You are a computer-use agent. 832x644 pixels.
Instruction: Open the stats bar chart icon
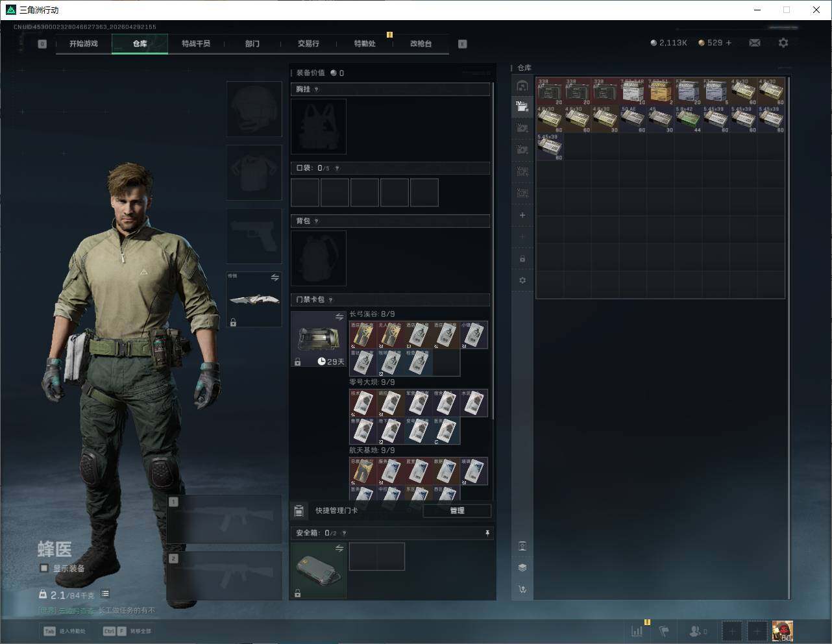638,631
